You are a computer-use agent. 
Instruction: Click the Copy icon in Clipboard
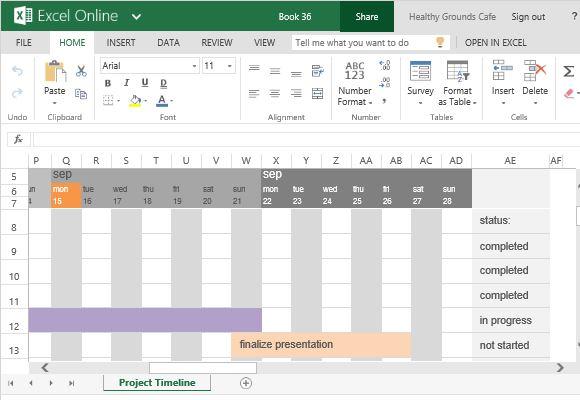click(81, 94)
